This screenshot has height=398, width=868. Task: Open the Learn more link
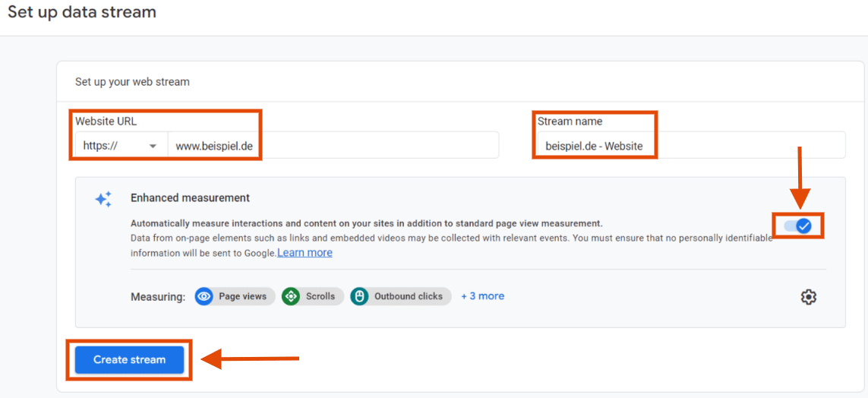click(x=305, y=253)
